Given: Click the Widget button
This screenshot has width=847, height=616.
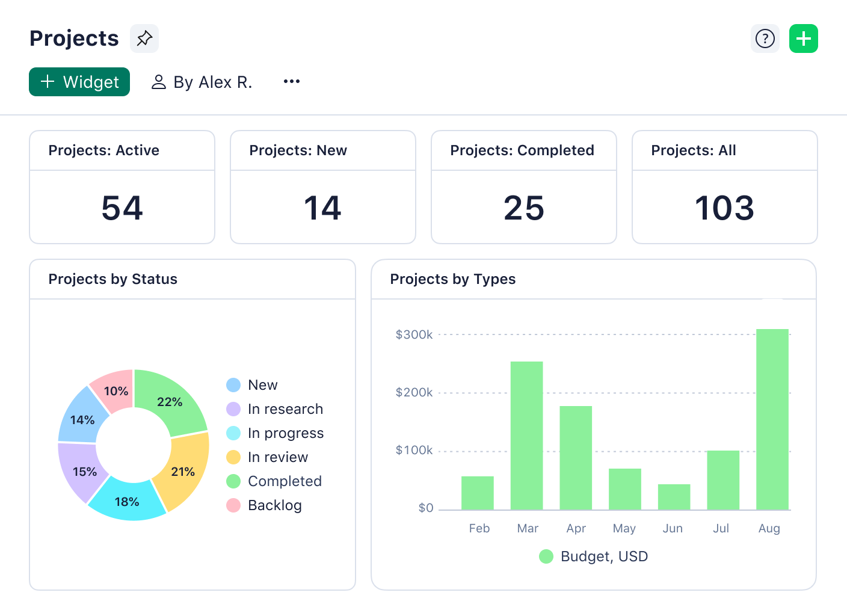Looking at the screenshot, I should [x=79, y=82].
